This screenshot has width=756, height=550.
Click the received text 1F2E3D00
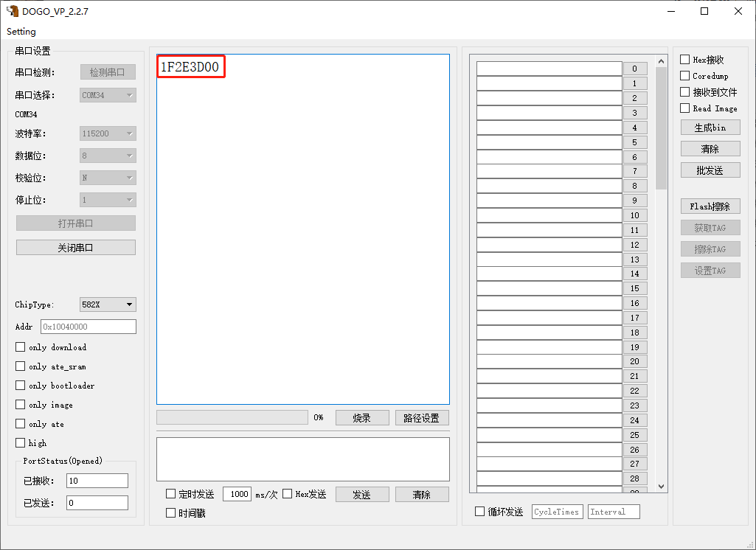pos(190,67)
